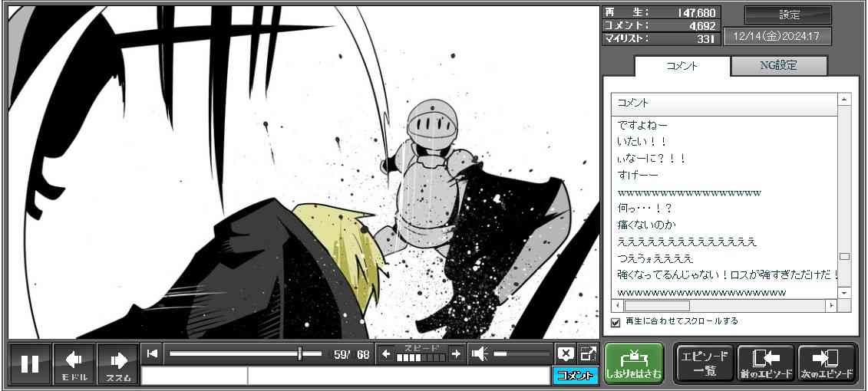Enter fullscreen mode via expand icon

pyautogui.click(x=588, y=353)
